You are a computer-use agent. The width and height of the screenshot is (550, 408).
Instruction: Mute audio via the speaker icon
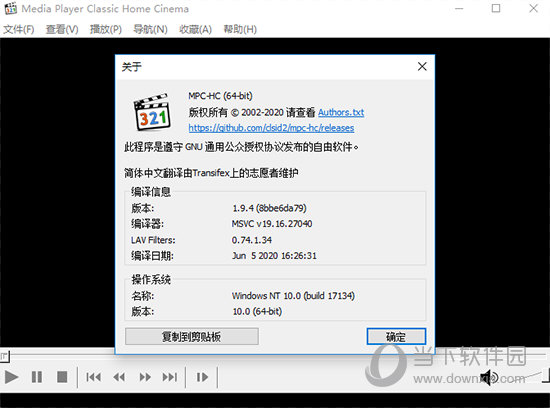point(489,377)
